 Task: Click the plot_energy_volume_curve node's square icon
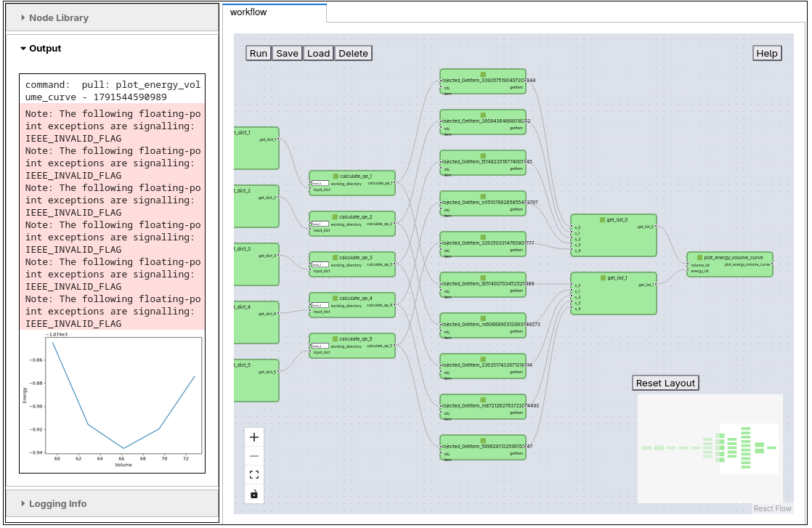click(x=699, y=257)
